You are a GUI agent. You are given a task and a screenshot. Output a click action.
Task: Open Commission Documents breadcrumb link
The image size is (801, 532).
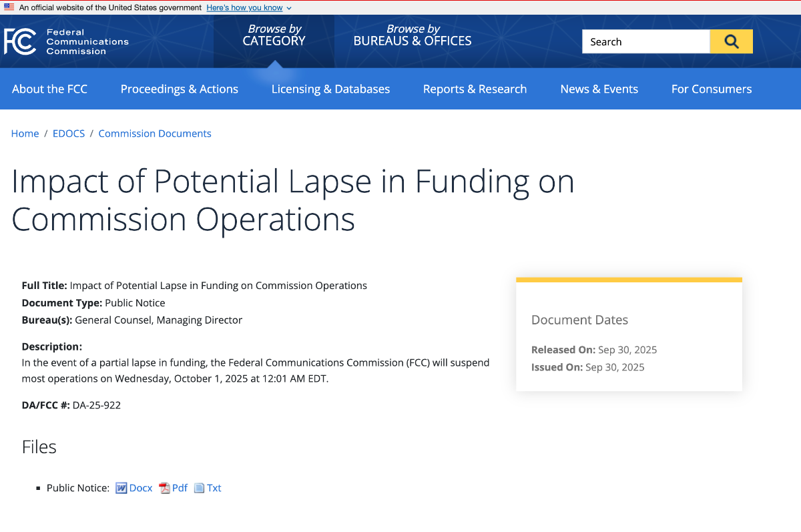pyautogui.click(x=155, y=134)
